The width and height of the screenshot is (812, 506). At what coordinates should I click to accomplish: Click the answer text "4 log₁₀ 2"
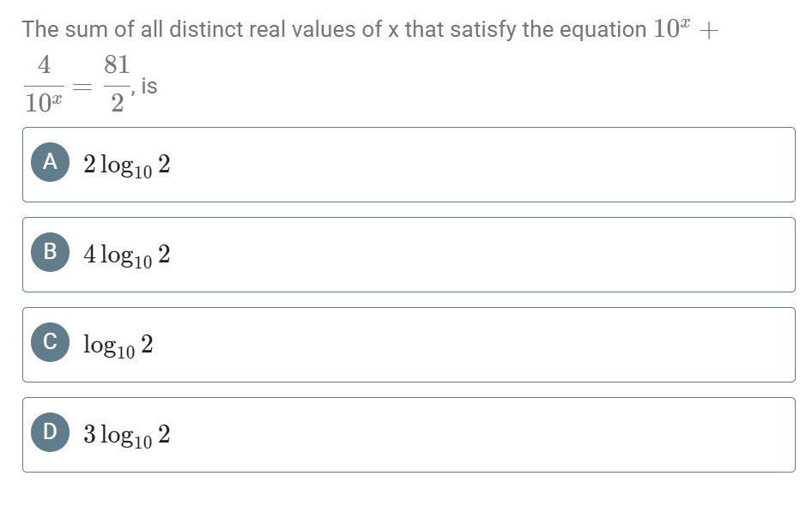click(127, 255)
